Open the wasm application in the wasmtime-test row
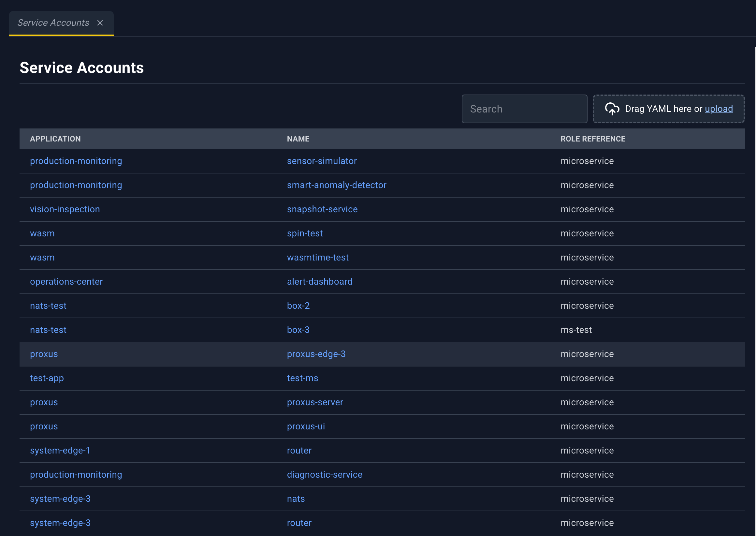This screenshot has width=756, height=536. [x=42, y=258]
